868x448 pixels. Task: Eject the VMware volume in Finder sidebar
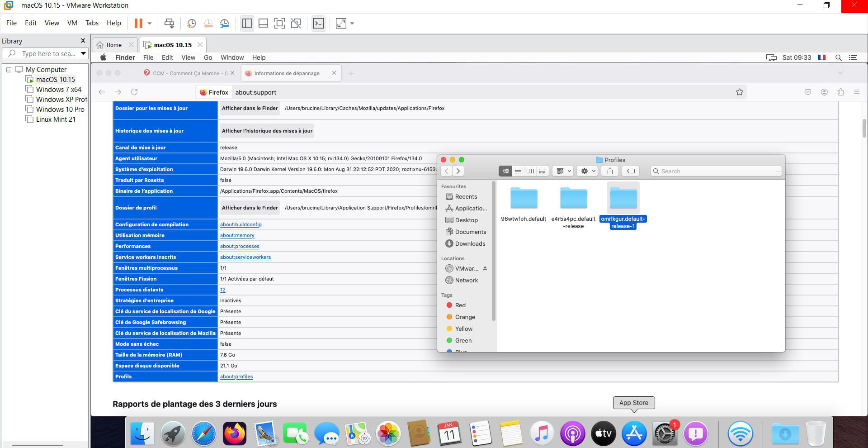click(485, 268)
